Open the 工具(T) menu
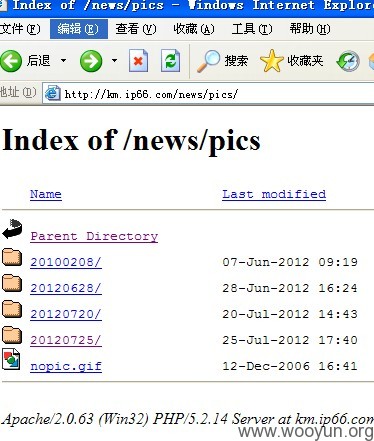Image resolution: width=374 pixels, height=441 pixels. (x=252, y=29)
